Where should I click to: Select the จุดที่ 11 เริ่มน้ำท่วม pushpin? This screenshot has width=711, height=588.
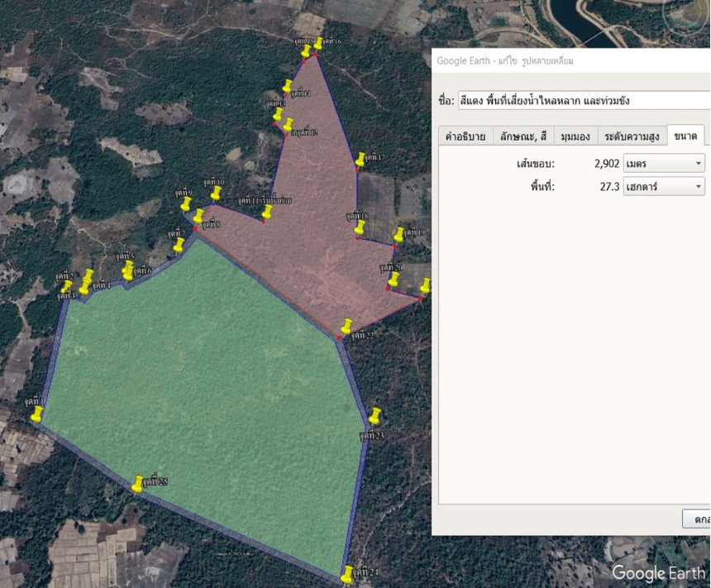267,212
